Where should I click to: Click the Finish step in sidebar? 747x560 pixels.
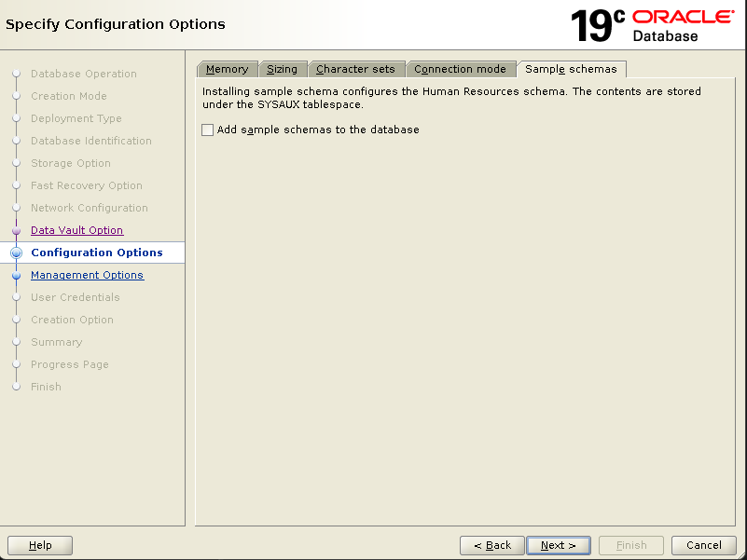tap(47, 387)
